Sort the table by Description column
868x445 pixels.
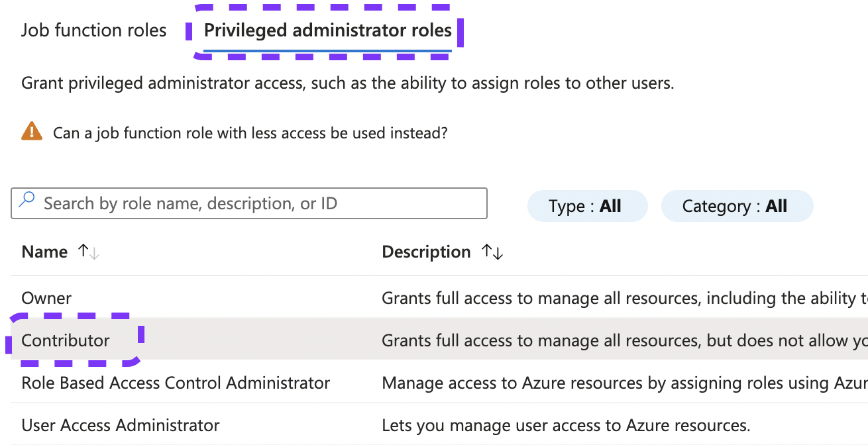[426, 251]
